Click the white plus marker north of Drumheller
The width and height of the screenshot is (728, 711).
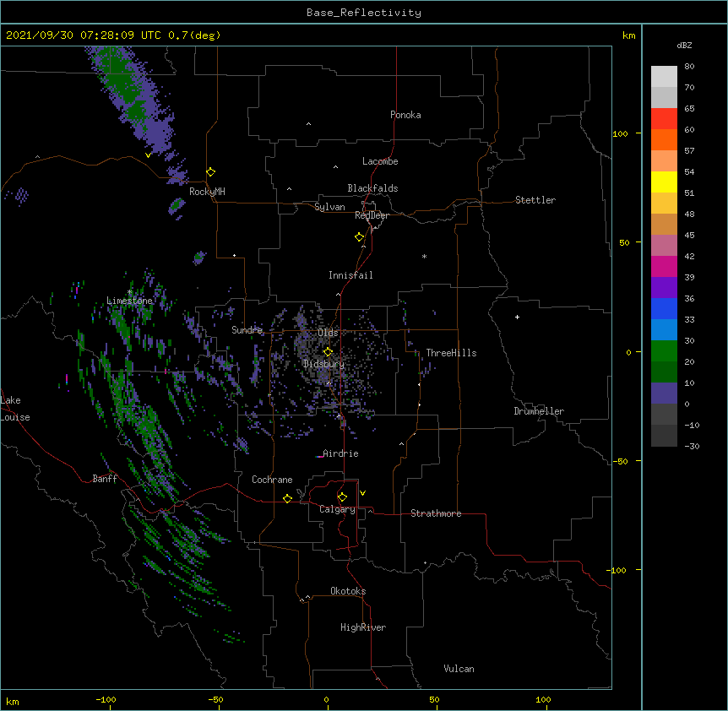pyautogui.click(x=517, y=317)
